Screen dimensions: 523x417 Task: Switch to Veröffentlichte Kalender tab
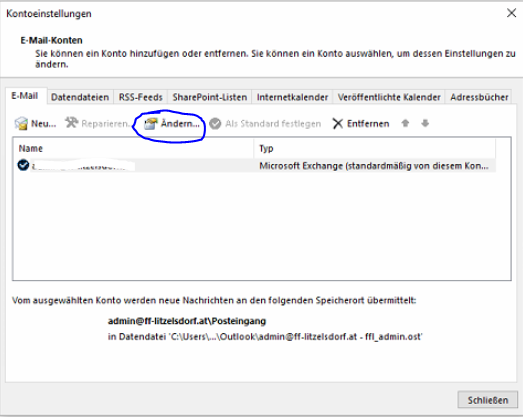pos(389,97)
